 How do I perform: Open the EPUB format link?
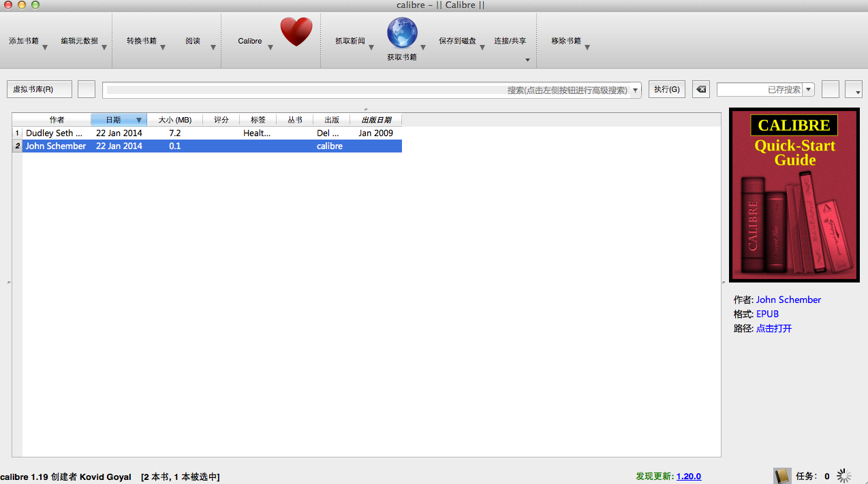pos(767,314)
